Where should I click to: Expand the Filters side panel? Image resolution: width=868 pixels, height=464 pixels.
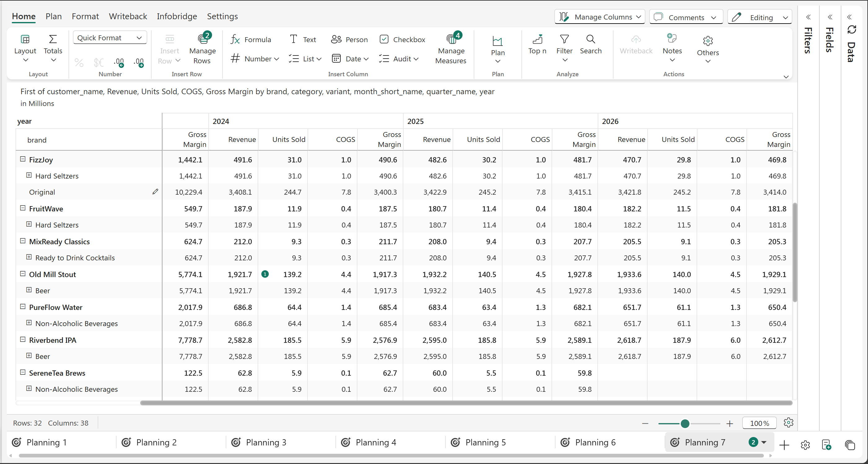(x=808, y=17)
